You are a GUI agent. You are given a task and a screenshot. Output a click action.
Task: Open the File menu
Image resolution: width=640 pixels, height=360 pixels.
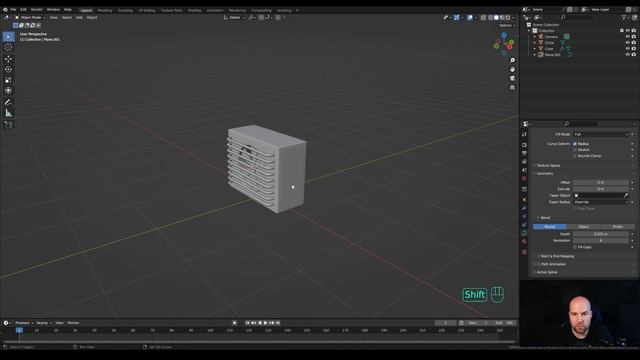13,9
